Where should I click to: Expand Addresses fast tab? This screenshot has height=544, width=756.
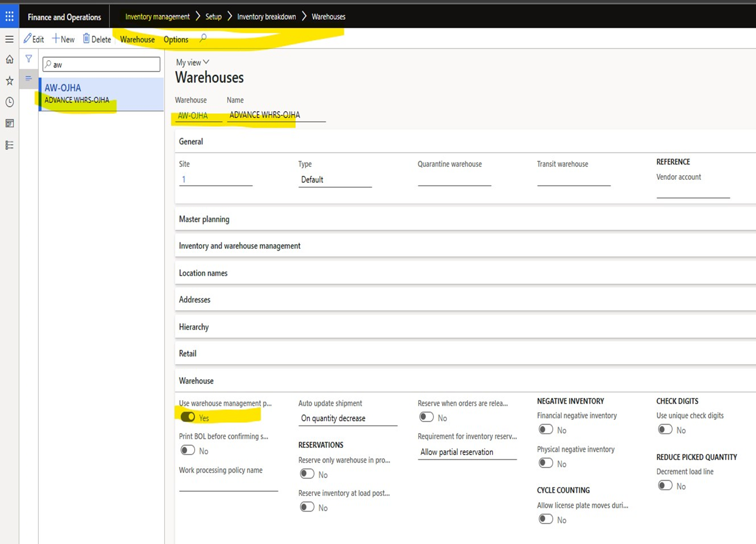[465, 300]
